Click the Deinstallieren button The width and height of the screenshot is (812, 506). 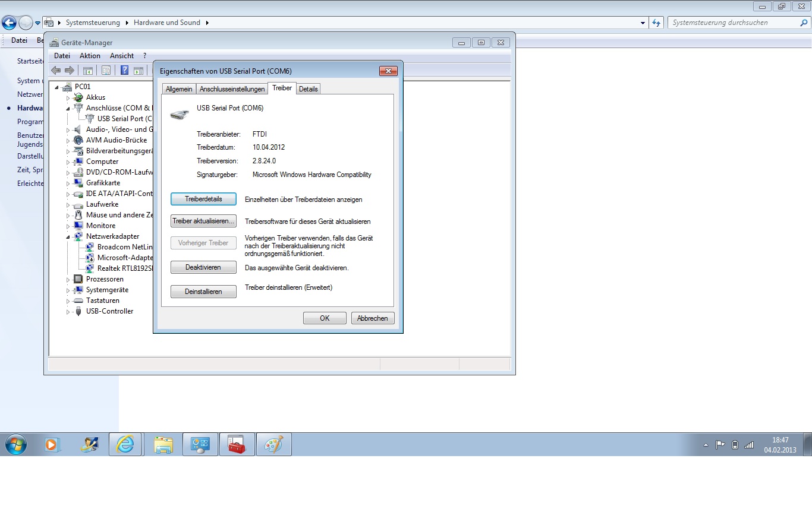tap(203, 292)
